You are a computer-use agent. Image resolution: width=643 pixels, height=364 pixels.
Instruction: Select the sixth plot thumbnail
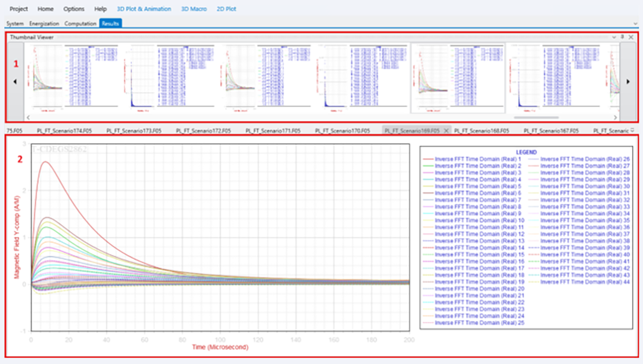[x=554, y=78]
